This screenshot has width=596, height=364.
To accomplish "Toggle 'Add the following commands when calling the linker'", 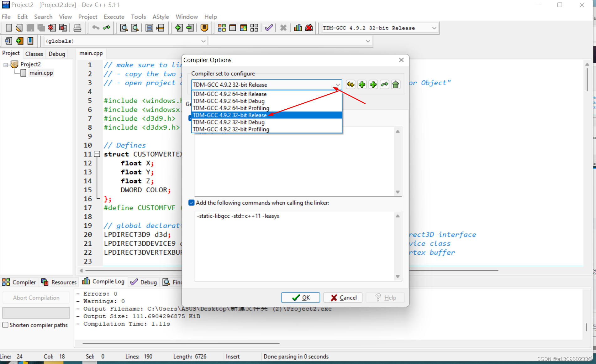I will click(x=191, y=203).
